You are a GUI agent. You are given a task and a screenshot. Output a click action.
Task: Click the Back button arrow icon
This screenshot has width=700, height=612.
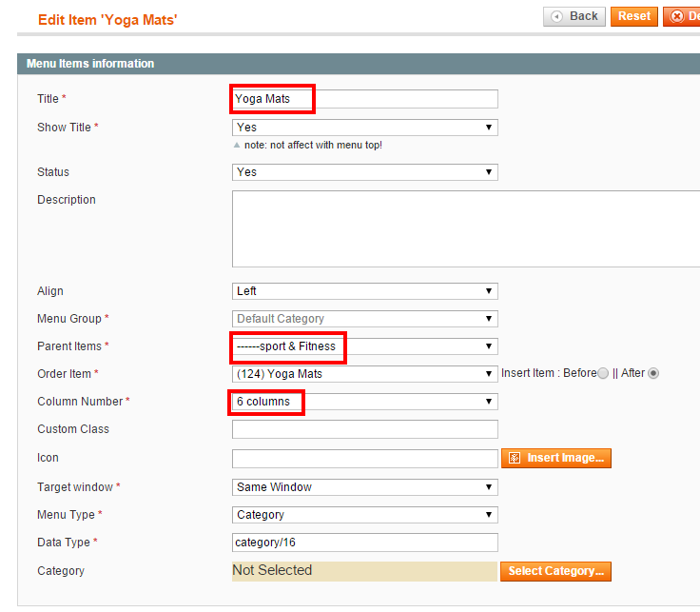tap(556, 16)
